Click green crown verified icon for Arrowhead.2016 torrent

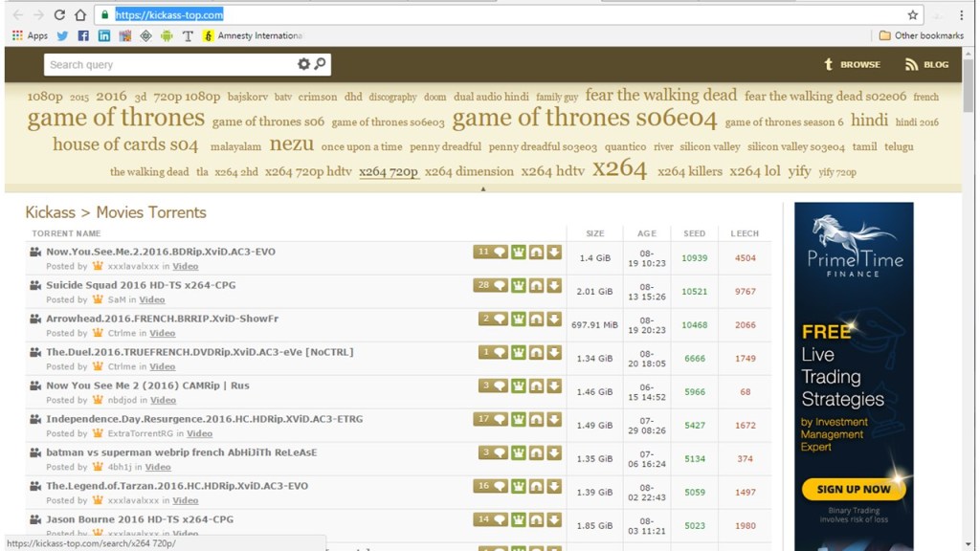(519, 319)
